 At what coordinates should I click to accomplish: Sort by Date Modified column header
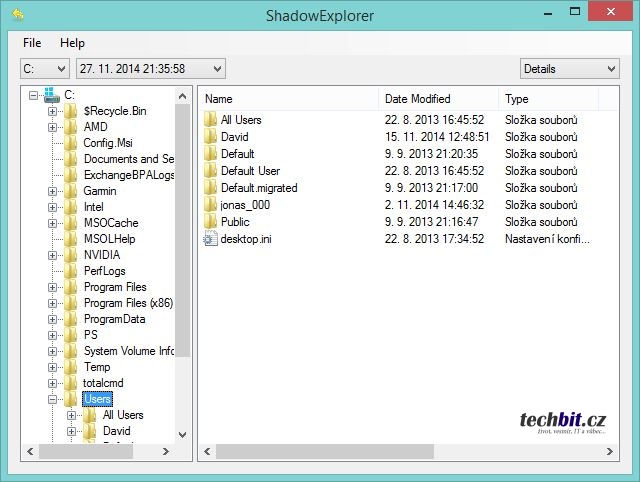pyautogui.click(x=439, y=99)
